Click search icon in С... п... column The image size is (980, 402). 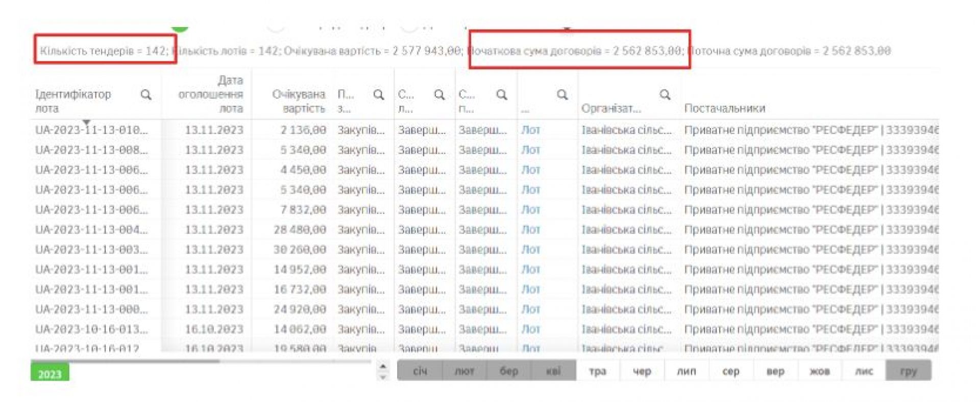coord(502,94)
